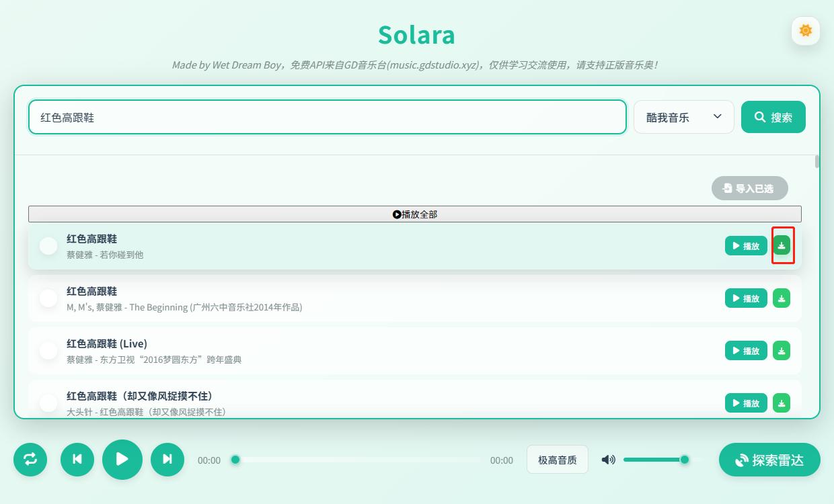Mute the volume speaker icon

607,460
